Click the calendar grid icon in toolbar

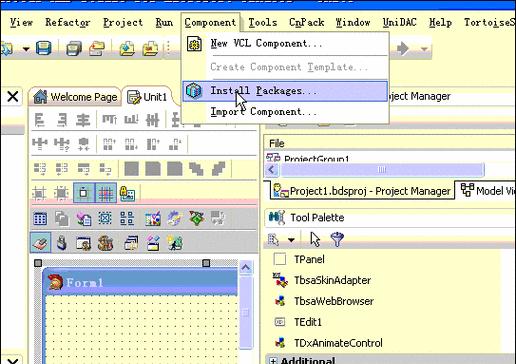point(40,219)
